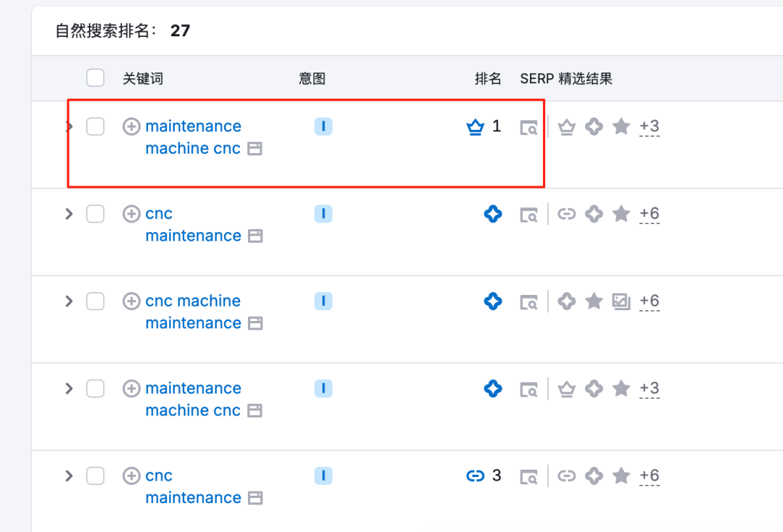This screenshot has height=532, width=783.
Task: Click blue AI overview icon in "cnc machine maintenance" row
Action: click(493, 301)
